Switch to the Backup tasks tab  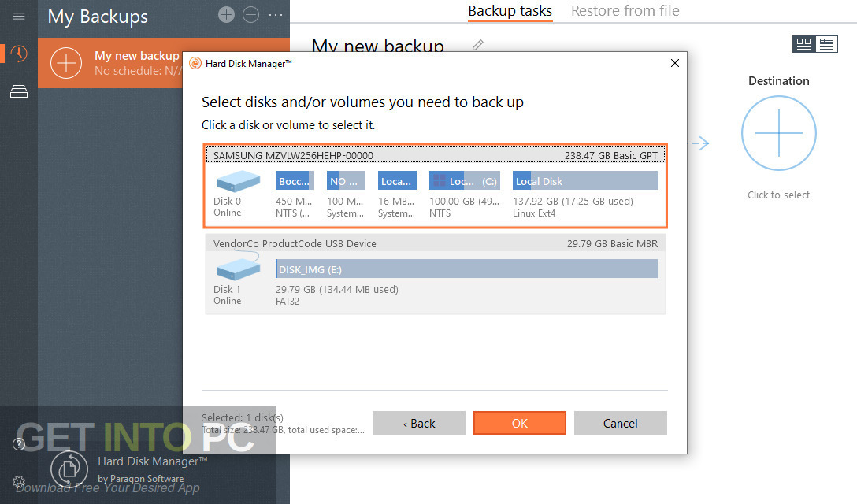(x=510, y=11)
